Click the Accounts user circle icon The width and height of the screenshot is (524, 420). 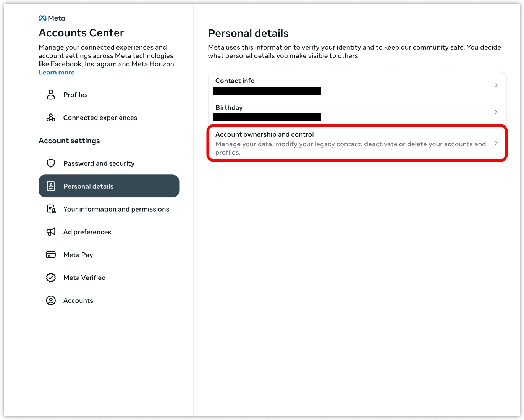coord(51,300)
